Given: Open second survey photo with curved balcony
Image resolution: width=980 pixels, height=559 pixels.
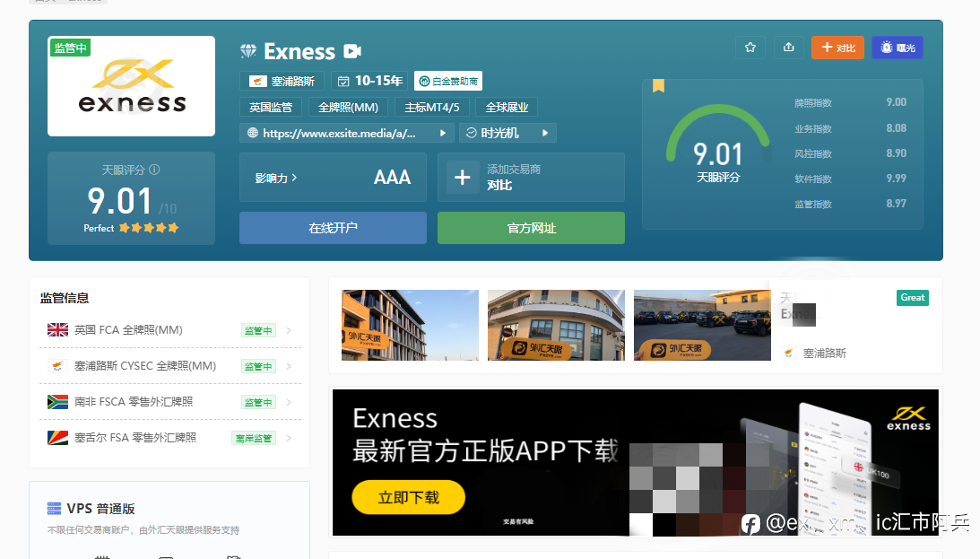Looking at the screenshot, I should (556, 325).
